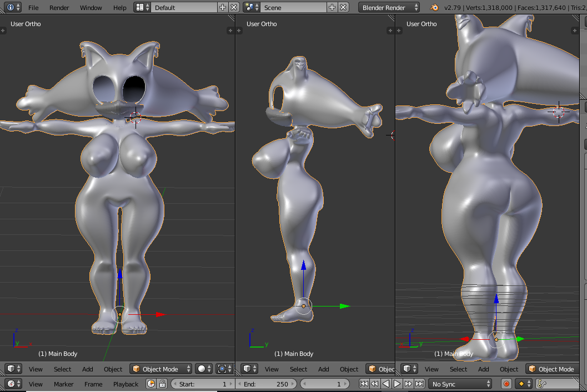Image resolution: width=587 pixels, height=392 pixels.
Task: Open Add menu in right viewport header
Action: coord(483,369)
